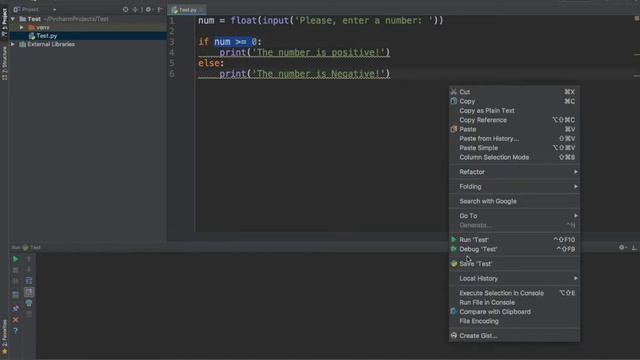This screenshot has height=360, width=640.
Task: Choose Run File in Console
Action: tap(514, 302)
